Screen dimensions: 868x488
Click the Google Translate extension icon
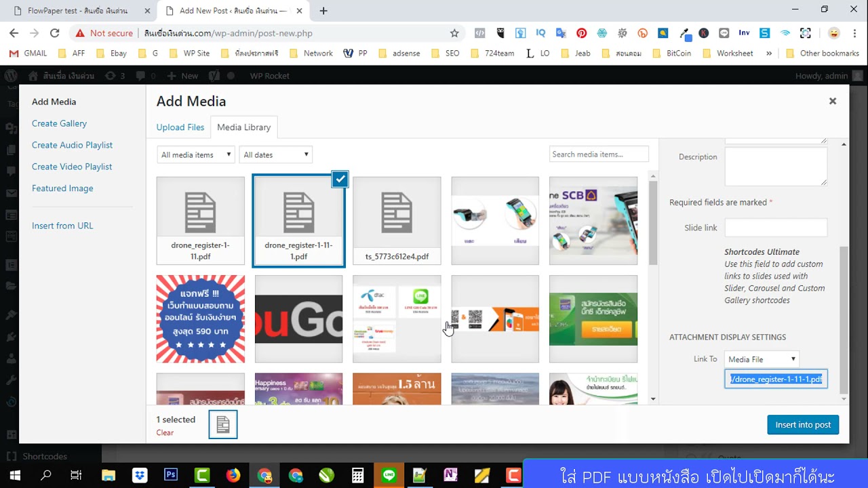pyautogui.click(x=561, y=33)
